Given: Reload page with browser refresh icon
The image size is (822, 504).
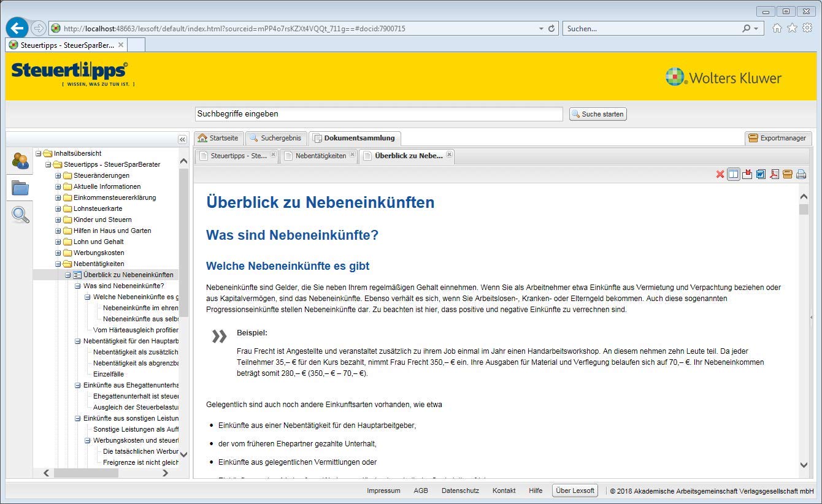Looking at the screenshot, I should 551,28.
